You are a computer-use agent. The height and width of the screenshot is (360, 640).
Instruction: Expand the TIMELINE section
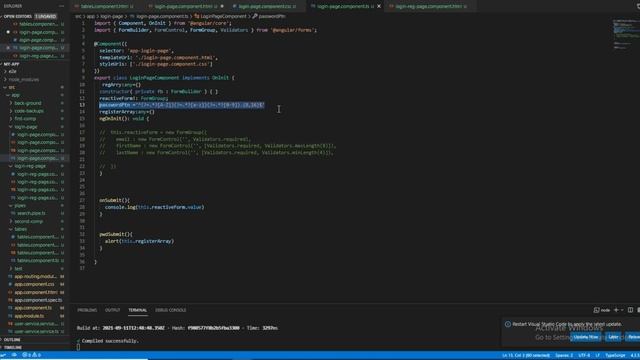click(13, 347)
